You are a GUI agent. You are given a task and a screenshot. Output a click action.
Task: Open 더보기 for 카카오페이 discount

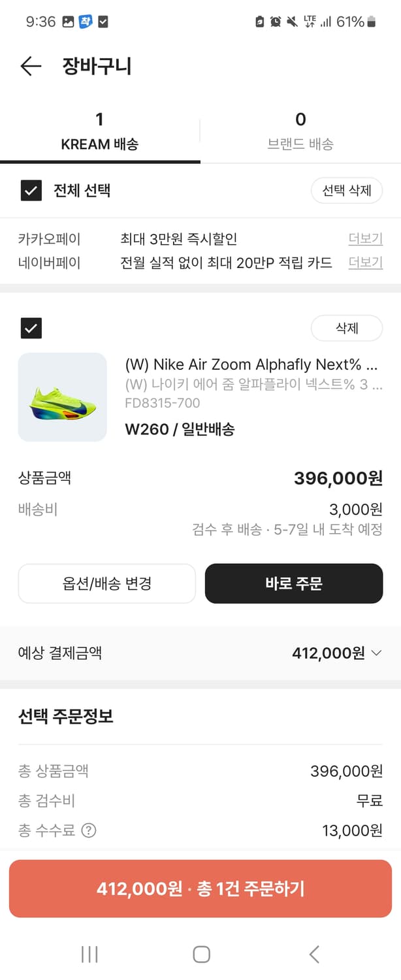[x=365, y=239]
